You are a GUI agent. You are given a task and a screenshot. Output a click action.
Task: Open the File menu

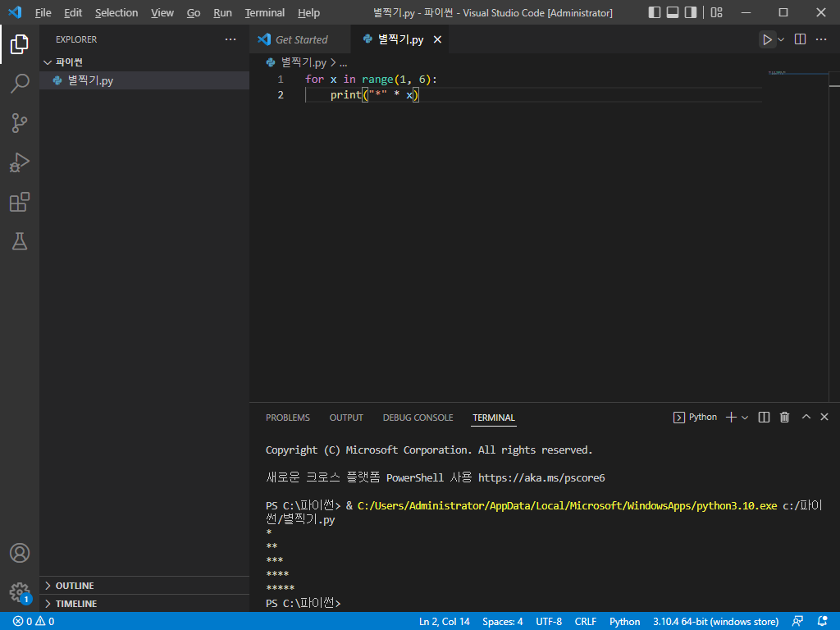point(43,13)
